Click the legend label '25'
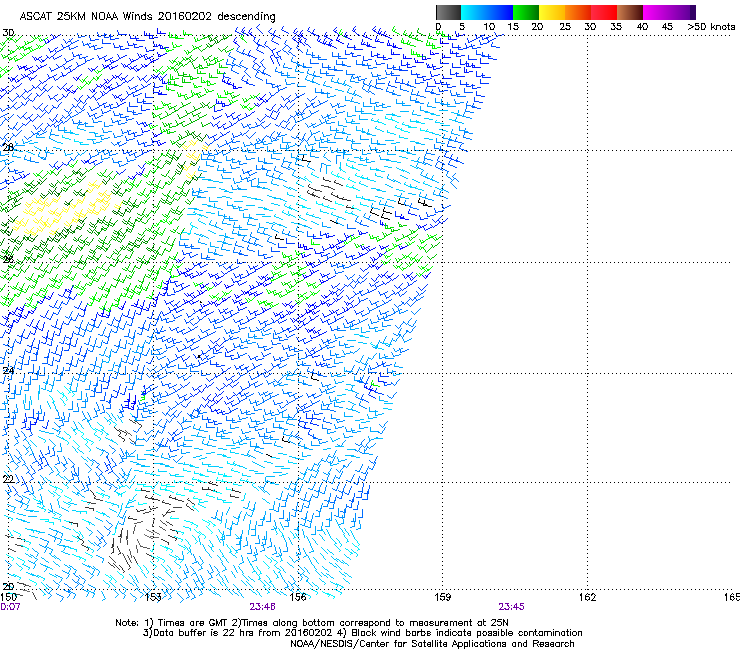 pos(564,27)
